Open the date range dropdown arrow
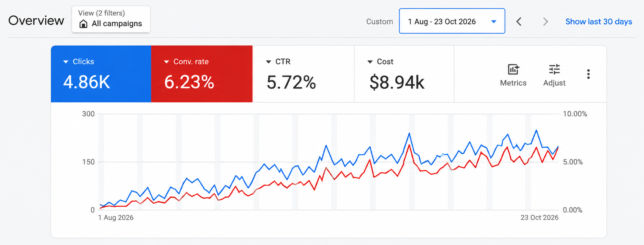This screenshot has height=245, width=644. tap(494, 22)
